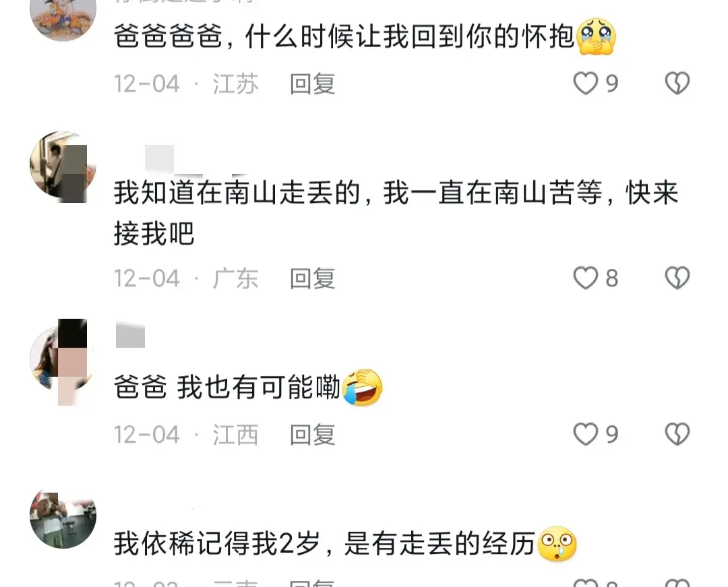Open avatar of the 我依稀记得 commenter

[63, 519]
